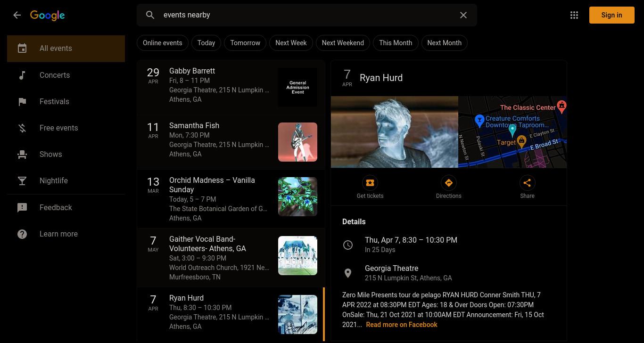This screenshot has height=343, width=644.
Task: Open Free events category label
Action: click(58, 128)
